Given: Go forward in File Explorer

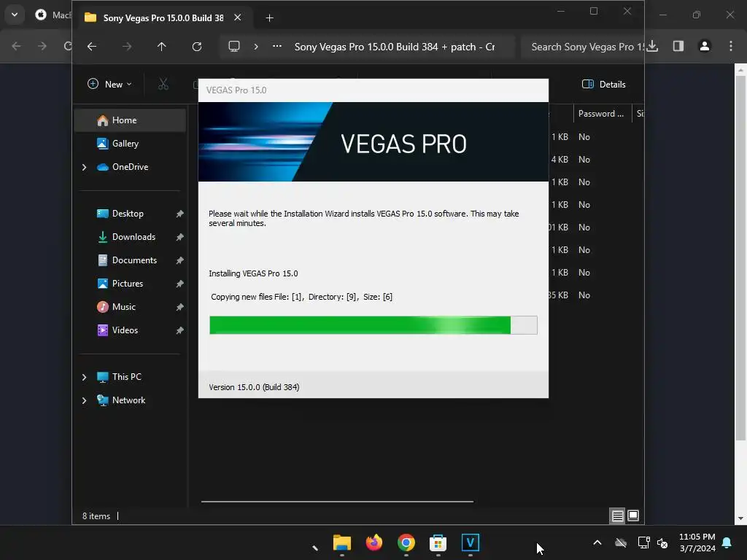Looking at the screenshot, I should (127, 47).
